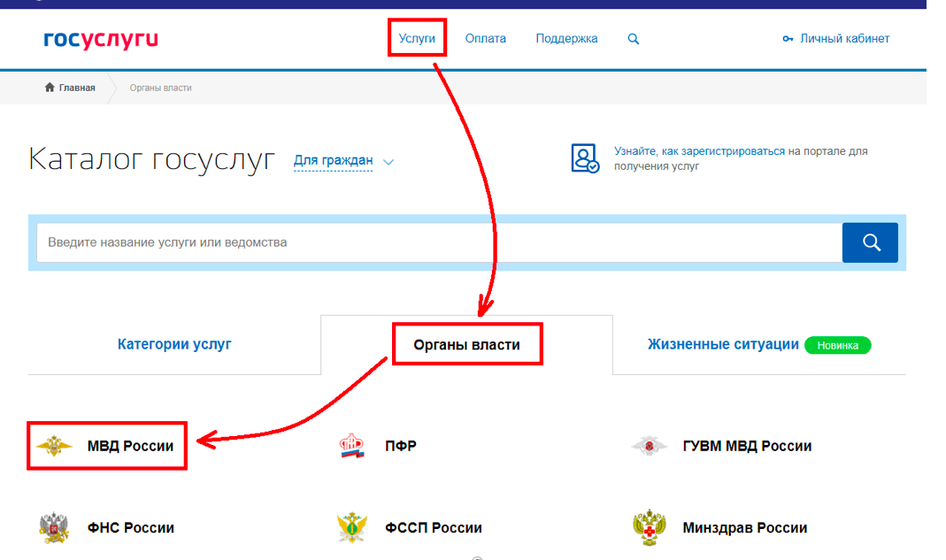Screen dimensions: 946x560
Task: Expand the chevron next to Для граждан
Action: [388, 162]
